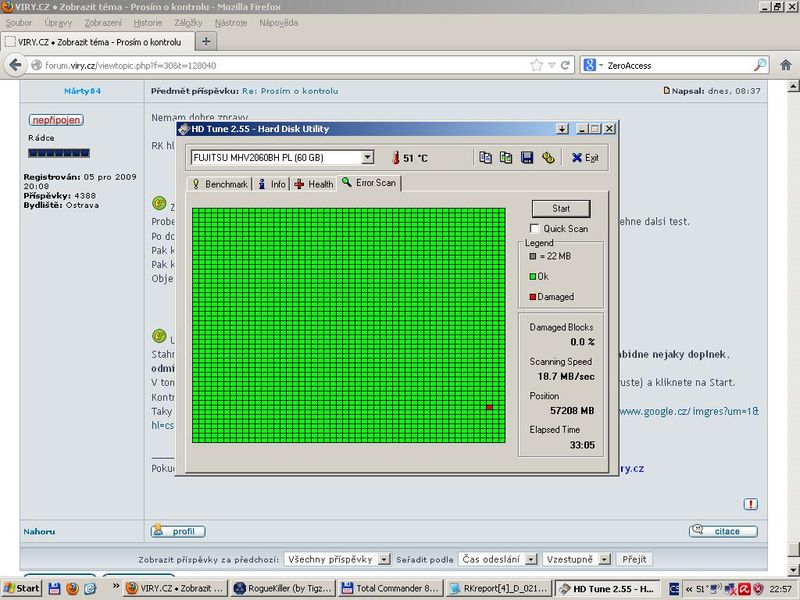Open a new Firefox tab with plus button
Image resolution: width=800 pixels, height=600 pixels.
click(206, 41)
